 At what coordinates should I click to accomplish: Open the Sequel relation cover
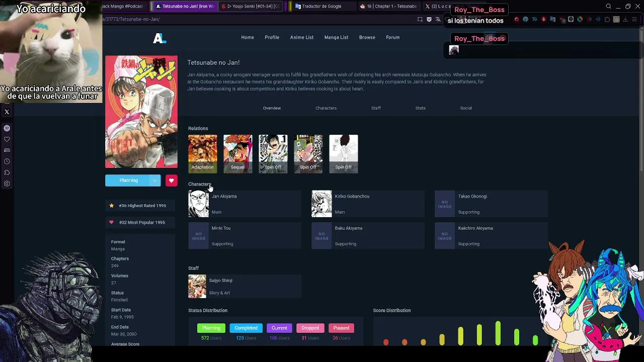click(238, 154)
